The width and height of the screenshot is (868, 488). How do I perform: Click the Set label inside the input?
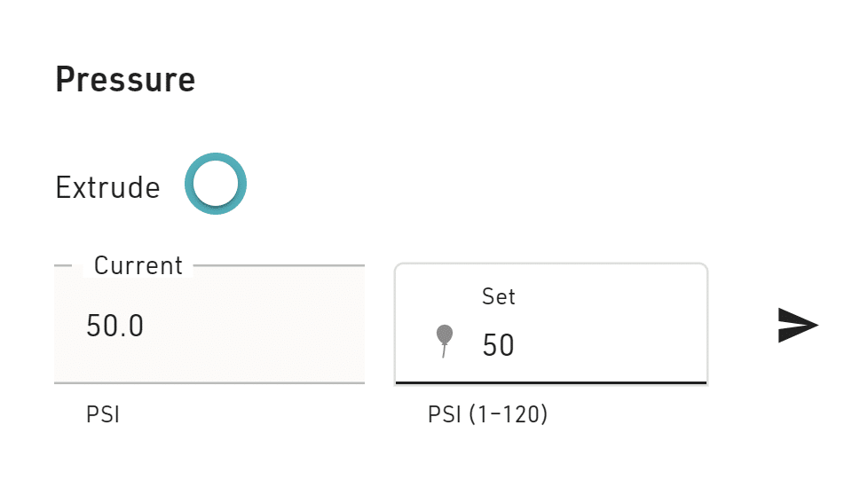(x=498, y=296)
